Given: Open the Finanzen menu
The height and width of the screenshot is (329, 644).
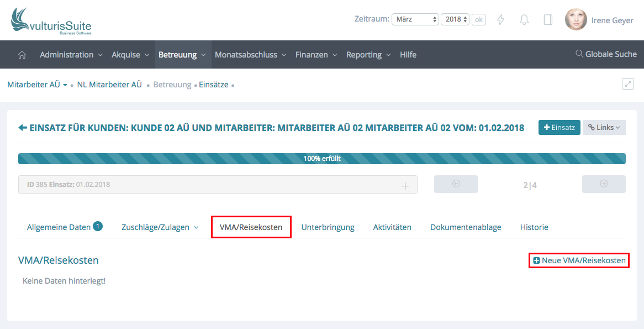Looking at the screenshot, I should [x=316, y=55].
